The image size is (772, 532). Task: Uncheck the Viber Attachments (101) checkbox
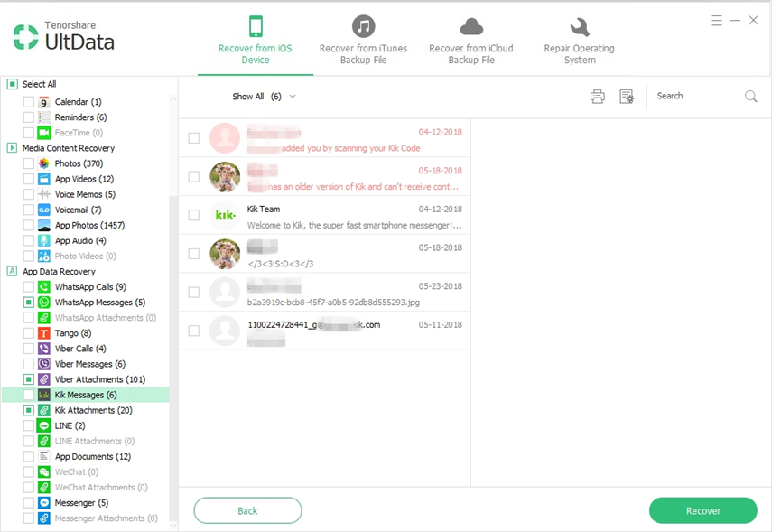(x=29, y=379)
